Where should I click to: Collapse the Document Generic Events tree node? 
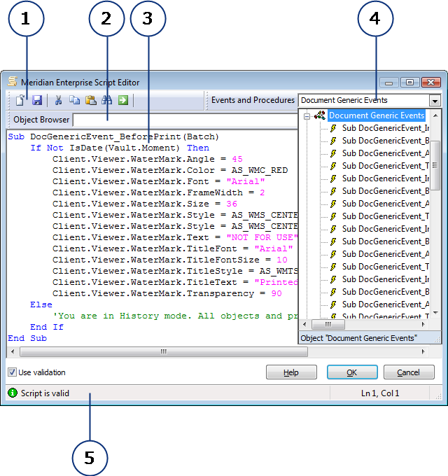pos(307,116)
